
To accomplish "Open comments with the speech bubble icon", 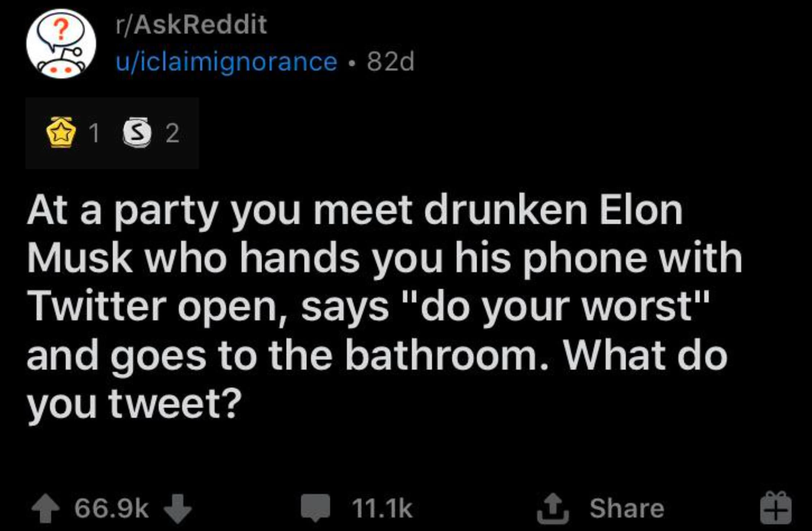I will click(x=315, y=505).
